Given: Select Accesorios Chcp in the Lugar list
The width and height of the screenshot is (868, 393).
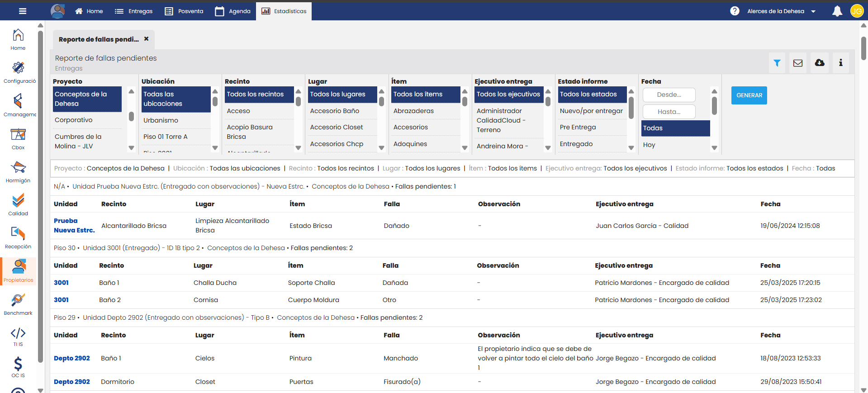Looking at the screenshot, I should (x=343, y=144).
